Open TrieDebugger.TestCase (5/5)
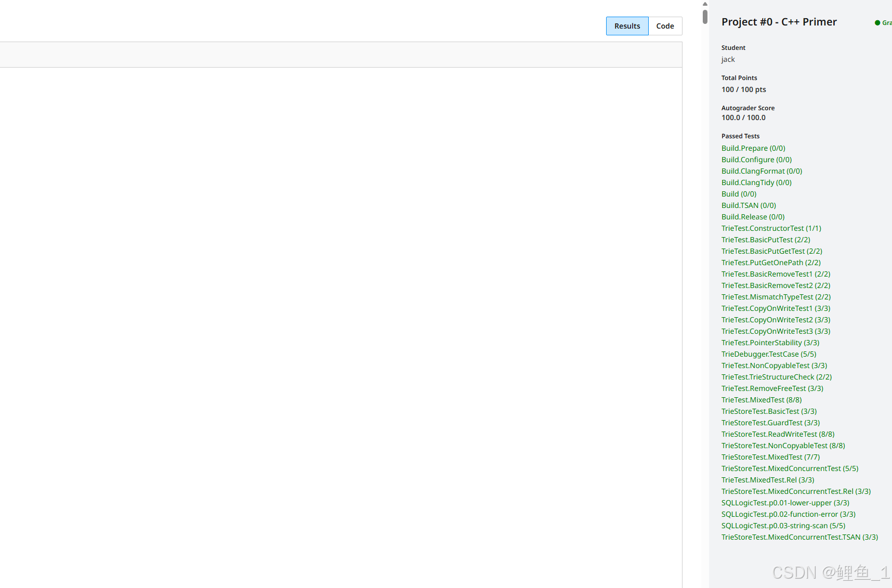The height and width of the screenshot is (588, 892). [769, 354]
